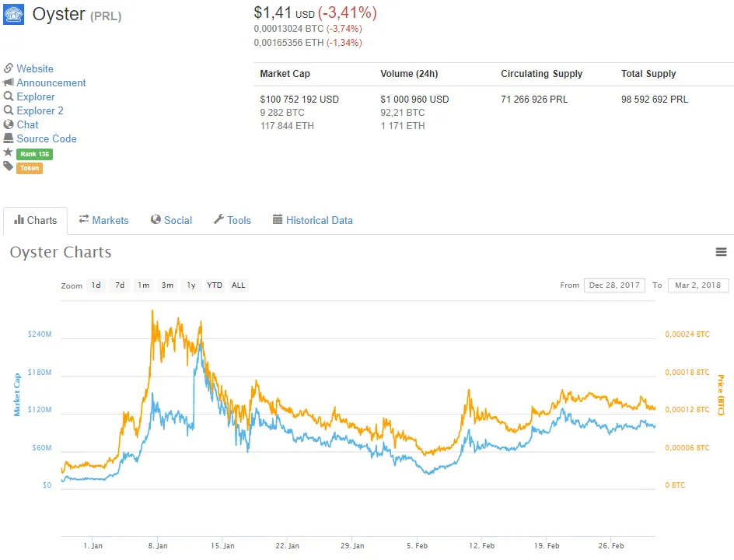
Task: Click the star icon beside Rank badge
Action: coord(8,152)
